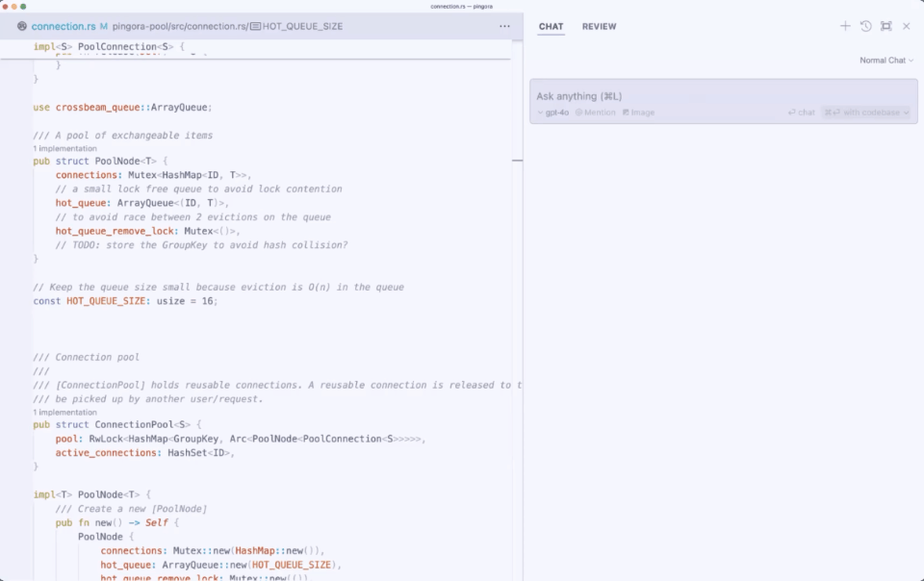The height and width of the screenshot is (581, 924).
Task: Expand the Normal Chat mode dropdown
Action: coord(886,61)
